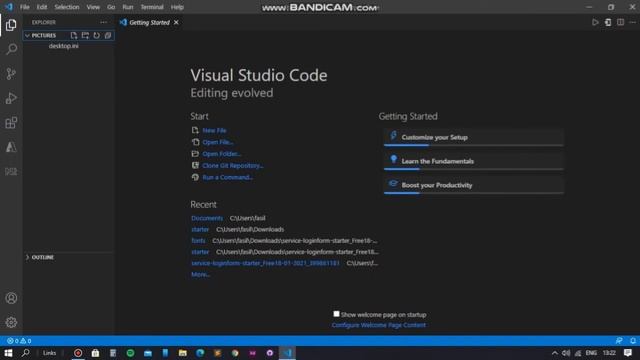Viewport: 640px width, 360px height.
Task: Split the editor right
Action: [x=620, y=22]
